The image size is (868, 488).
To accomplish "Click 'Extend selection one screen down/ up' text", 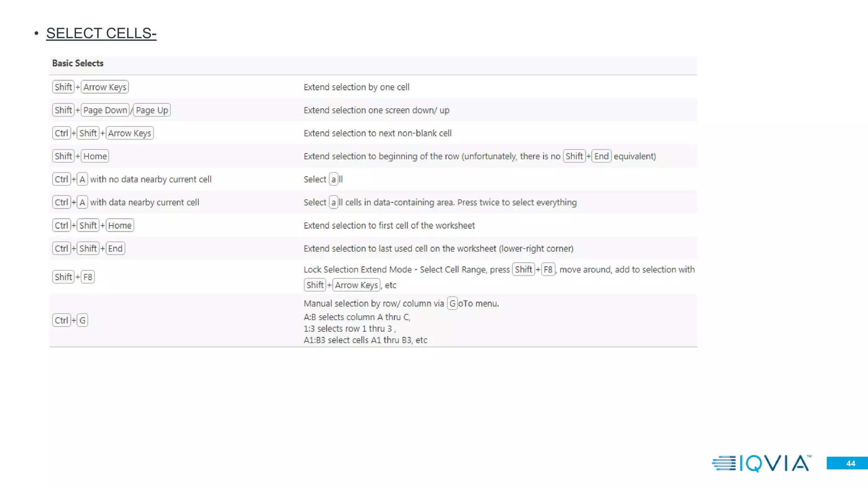I will point(376,111).
